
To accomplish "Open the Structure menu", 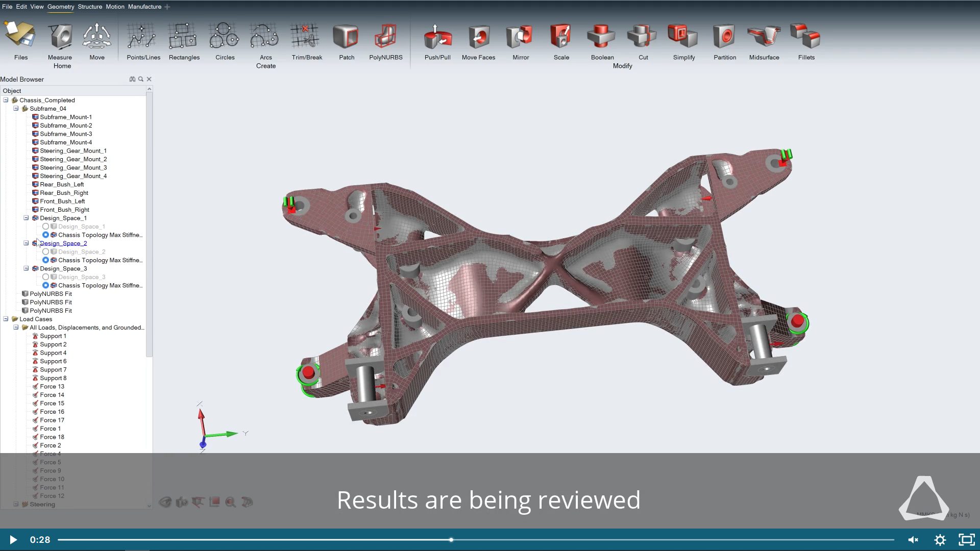I will point(90,7).
